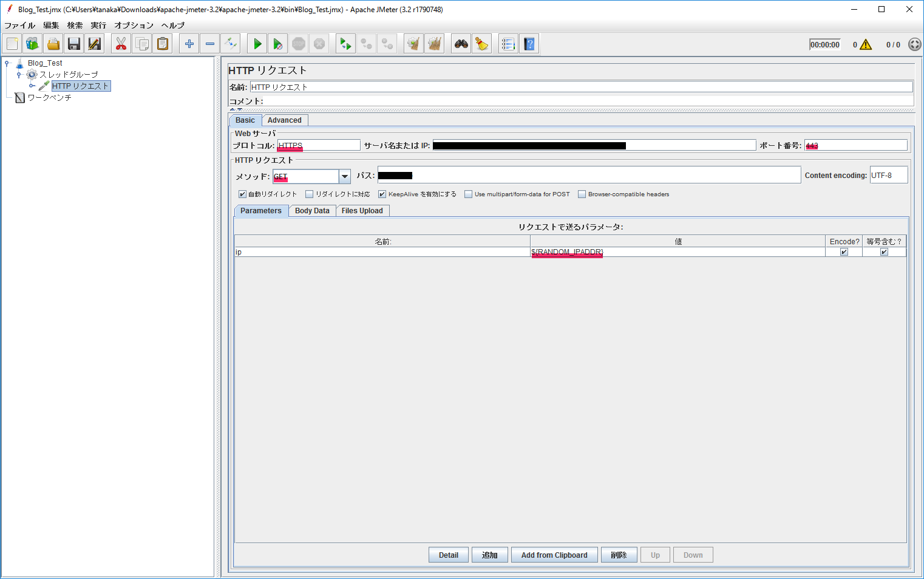924x579 pixels.
Task: Open Search with the binoculars icon
Action: click(x=461, y=44)
